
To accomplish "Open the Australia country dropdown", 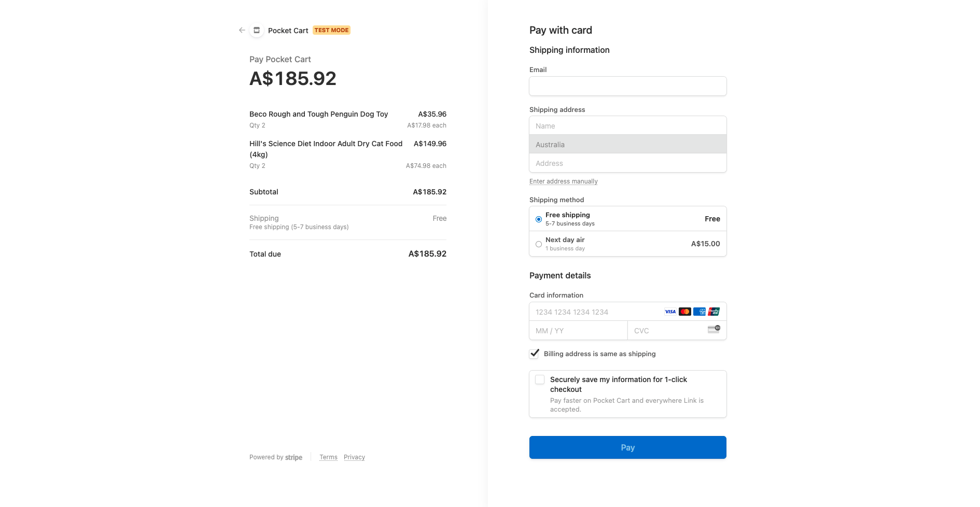I will [x=628, y=145].
